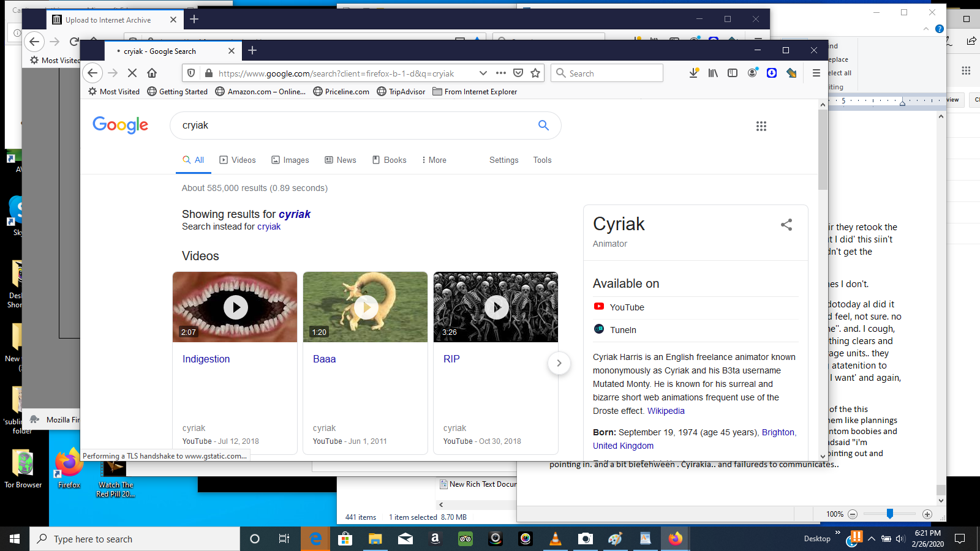
Task: Open the TripAdvisor bookmark
Action: (x=401, y=92)
